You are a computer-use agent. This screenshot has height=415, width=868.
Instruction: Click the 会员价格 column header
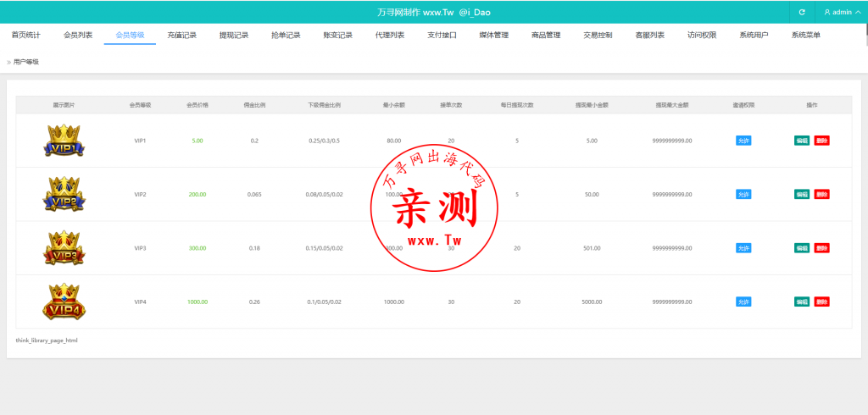coord(198,104)
